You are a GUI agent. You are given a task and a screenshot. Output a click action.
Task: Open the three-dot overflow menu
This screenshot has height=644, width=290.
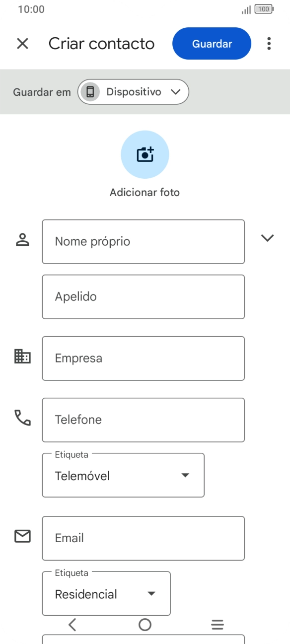[x=268, y=44]
